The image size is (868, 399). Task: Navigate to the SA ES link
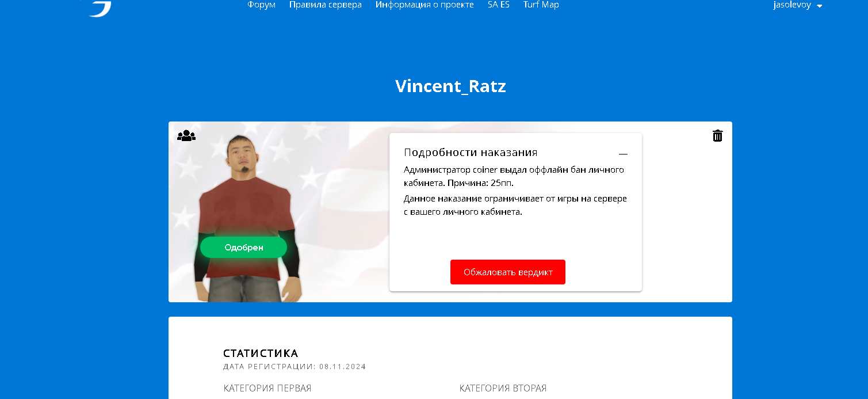pyautogui.click(x=499, y=5)
